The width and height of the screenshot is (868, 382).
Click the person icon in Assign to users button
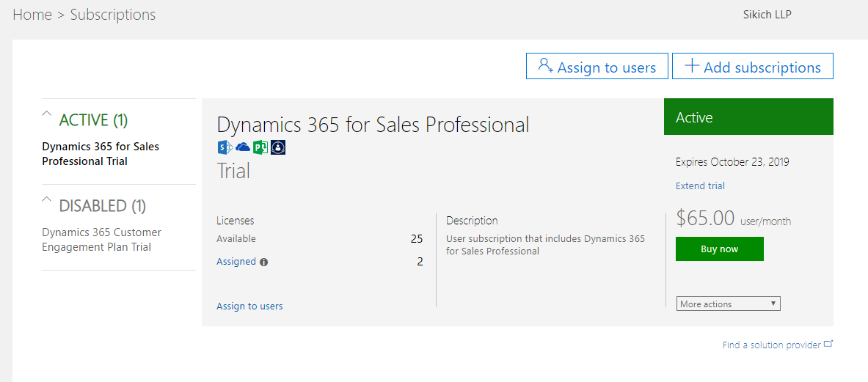[x=545, y=66]
